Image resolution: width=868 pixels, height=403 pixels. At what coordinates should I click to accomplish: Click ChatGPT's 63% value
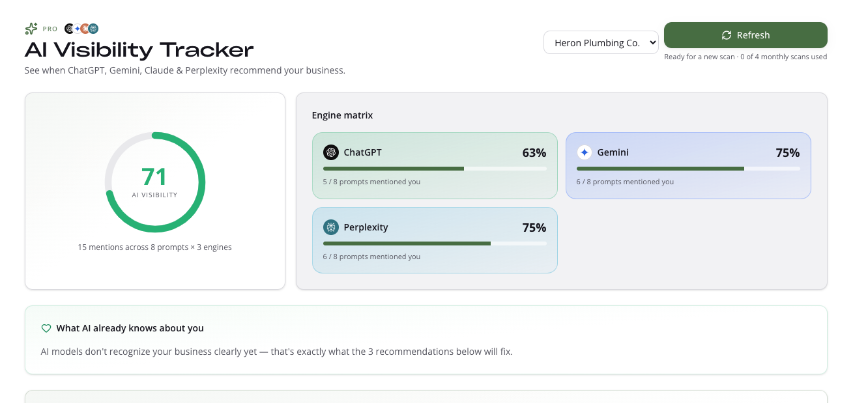tap(534, 153)
